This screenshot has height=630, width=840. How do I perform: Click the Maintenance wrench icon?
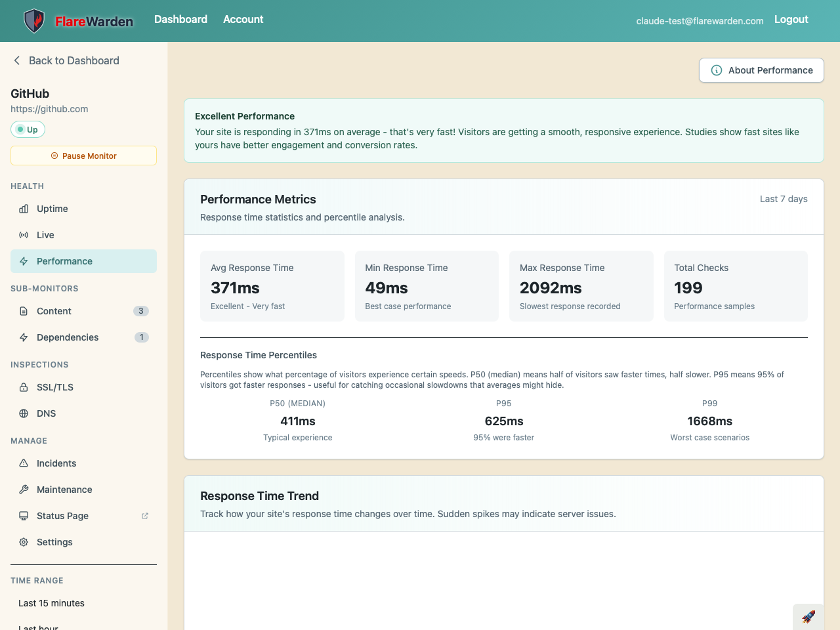point(24,490)
